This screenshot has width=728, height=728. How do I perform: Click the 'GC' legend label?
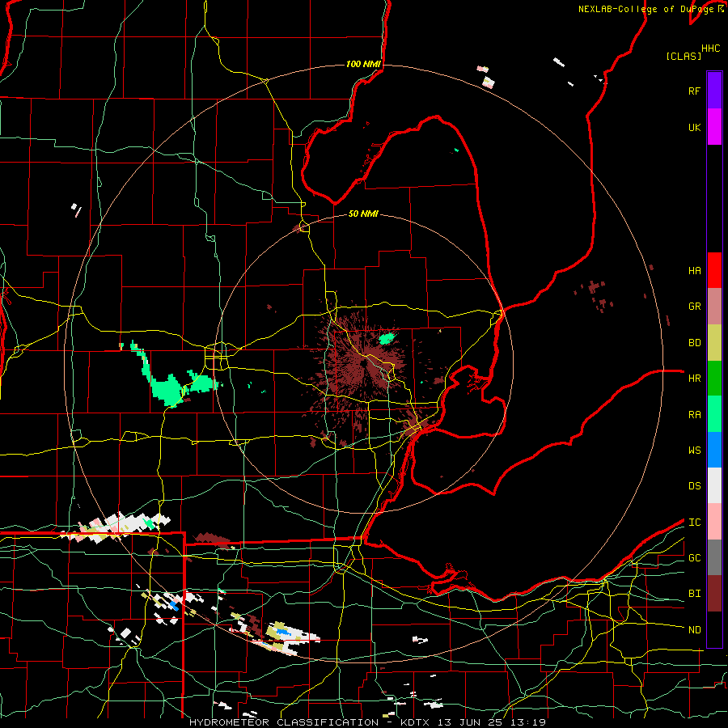pos(694,558)
